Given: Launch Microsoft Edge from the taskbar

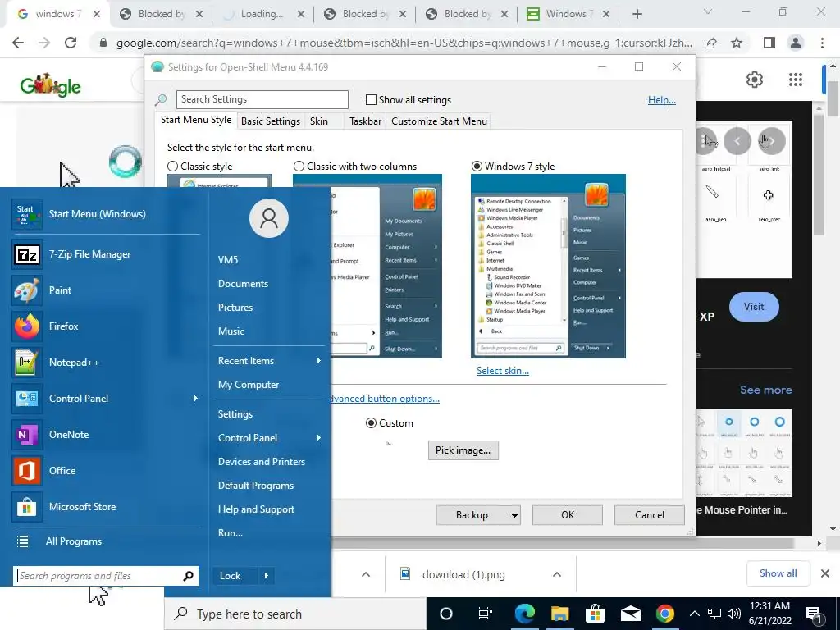Looking at the screenshot, I should click(x=524, y=614).
